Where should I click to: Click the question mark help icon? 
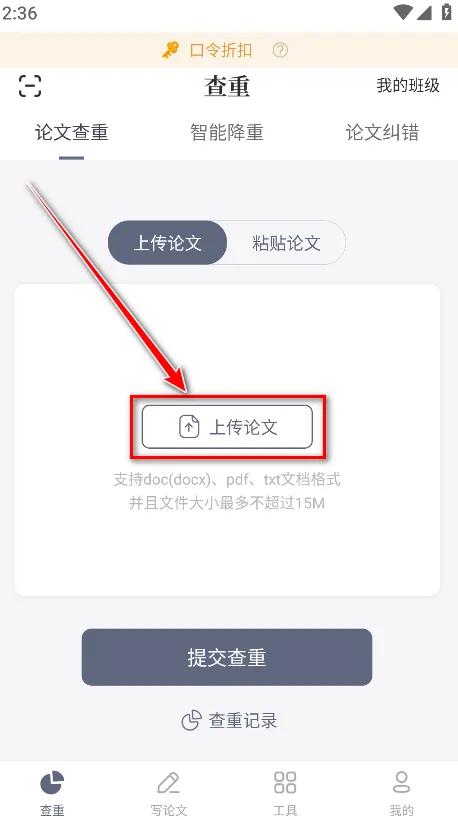(x=280, y=50)
